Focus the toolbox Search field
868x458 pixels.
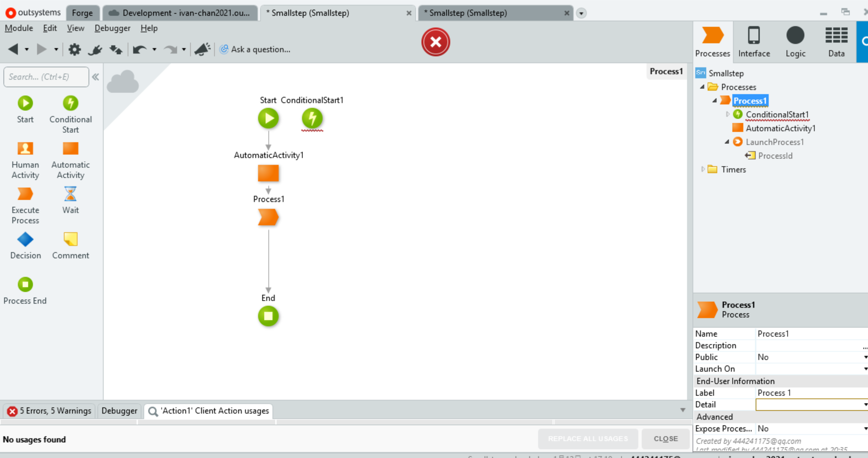(46, 77)
